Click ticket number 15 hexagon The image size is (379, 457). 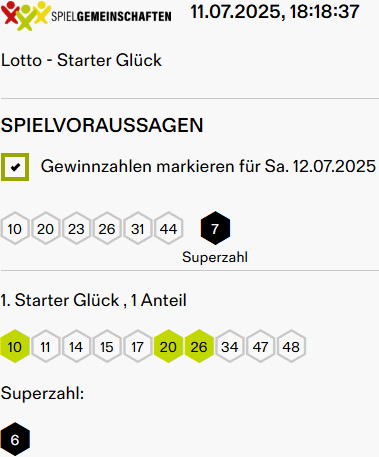tap(107, 346)
